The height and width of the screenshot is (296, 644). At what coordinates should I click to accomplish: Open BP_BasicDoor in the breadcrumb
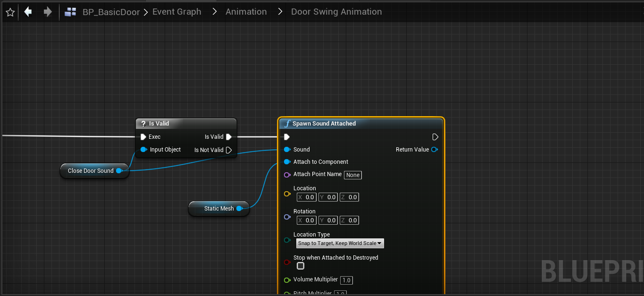tap(111, 12)
